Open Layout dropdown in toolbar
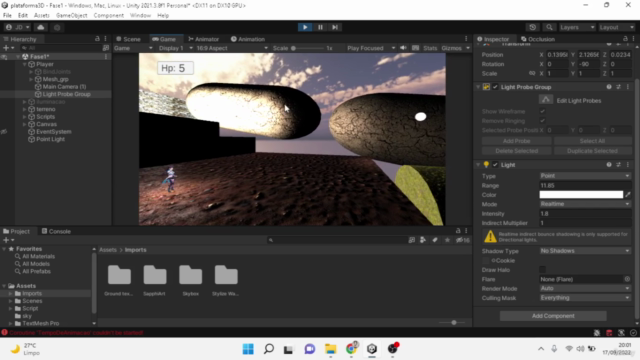Image resolution: width=640 pixels, height=360 pixels. 616,27
